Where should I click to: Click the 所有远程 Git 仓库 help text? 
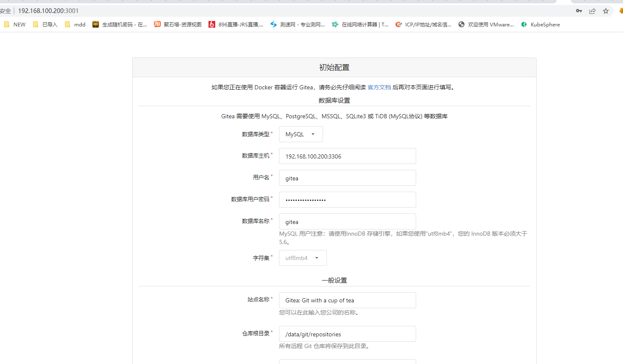click(x=324, y=346)
